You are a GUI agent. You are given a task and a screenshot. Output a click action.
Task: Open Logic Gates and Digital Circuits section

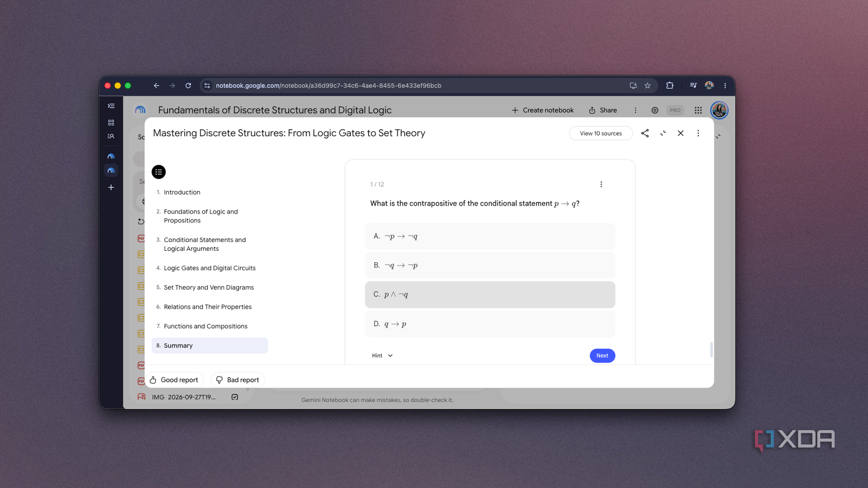click(x=210, y=268)
